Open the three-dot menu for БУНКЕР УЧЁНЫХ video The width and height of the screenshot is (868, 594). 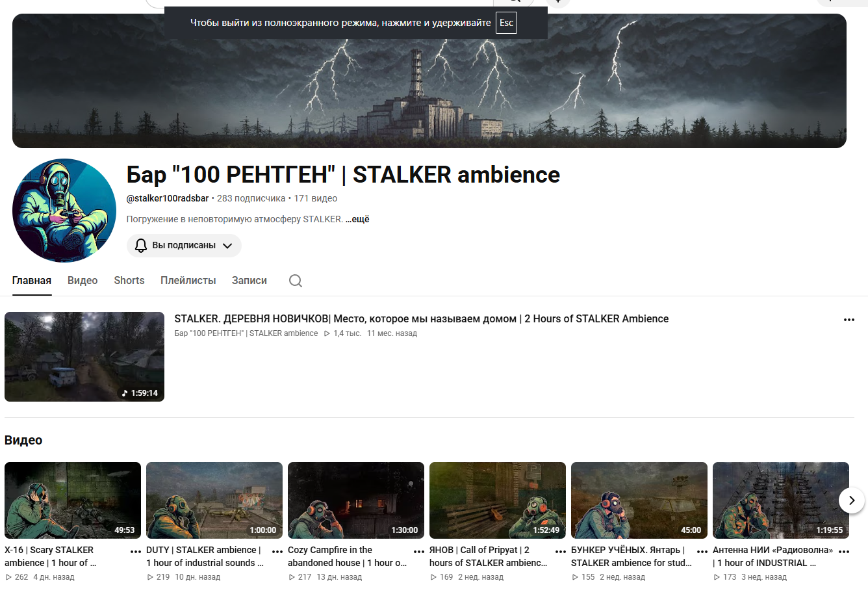(702, 551)
